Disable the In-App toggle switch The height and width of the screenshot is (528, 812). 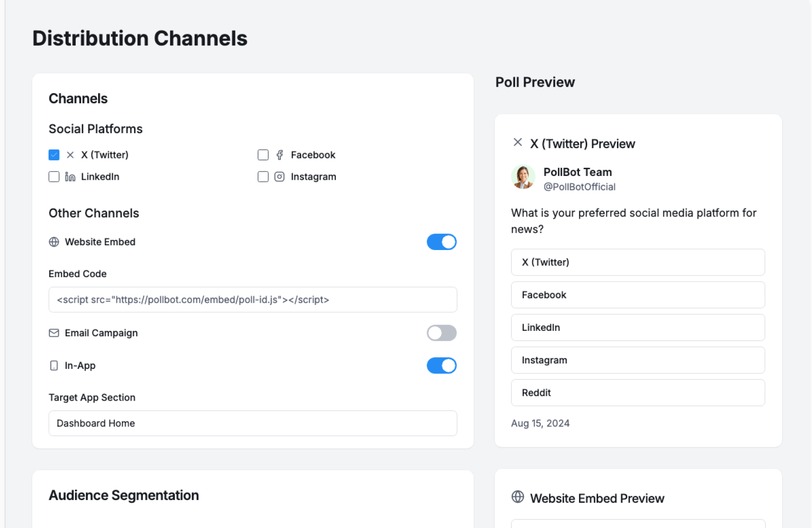pos(442,366)
